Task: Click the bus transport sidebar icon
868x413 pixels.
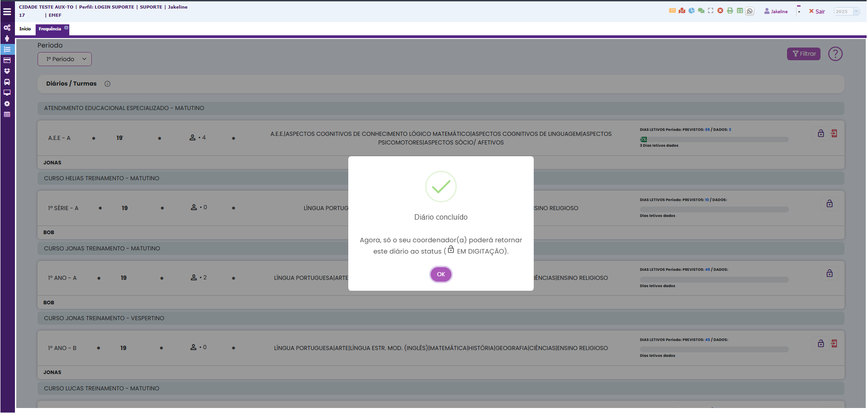Action: (x=7, y=82)
